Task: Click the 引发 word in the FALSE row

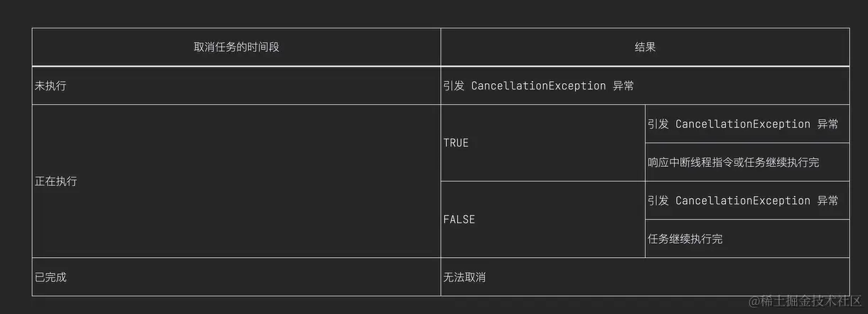Action: (658, 201)
